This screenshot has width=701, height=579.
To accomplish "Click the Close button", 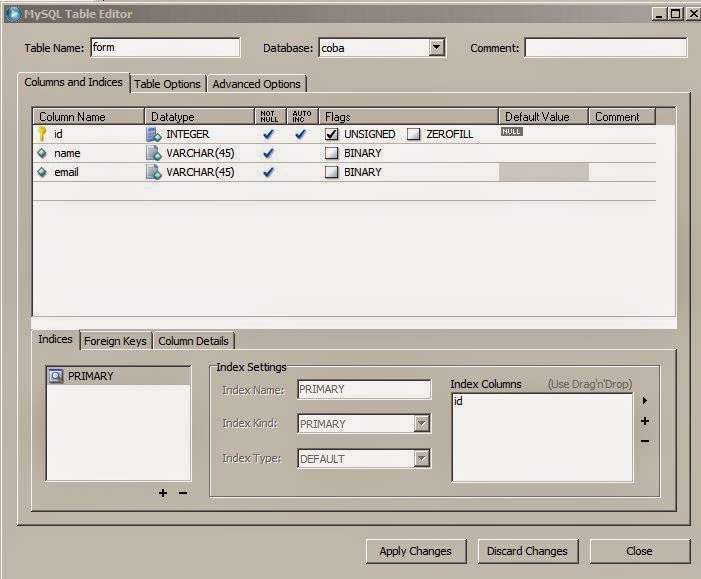I will pos(639,551).
